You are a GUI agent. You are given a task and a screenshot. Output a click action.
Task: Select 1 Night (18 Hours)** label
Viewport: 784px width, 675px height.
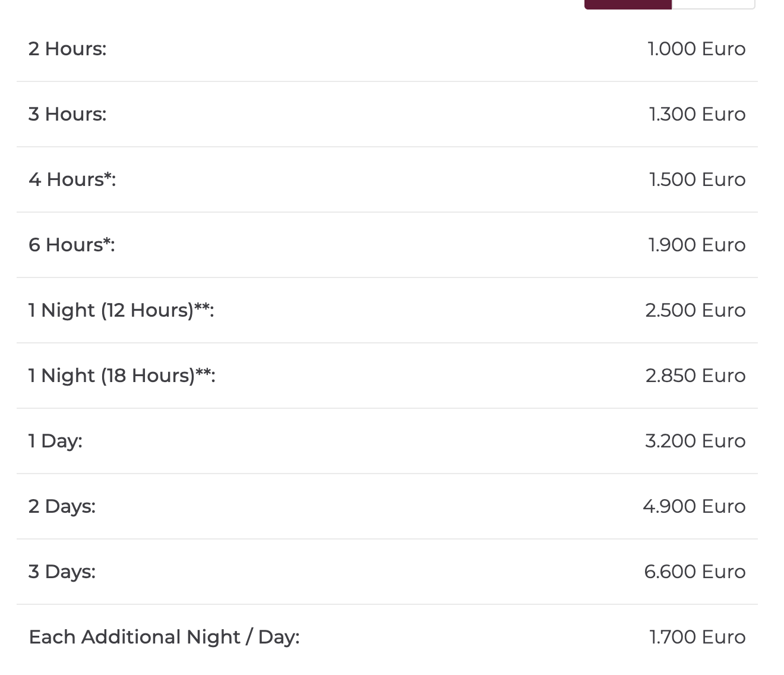pyautogui.click(x=122, y=376)
